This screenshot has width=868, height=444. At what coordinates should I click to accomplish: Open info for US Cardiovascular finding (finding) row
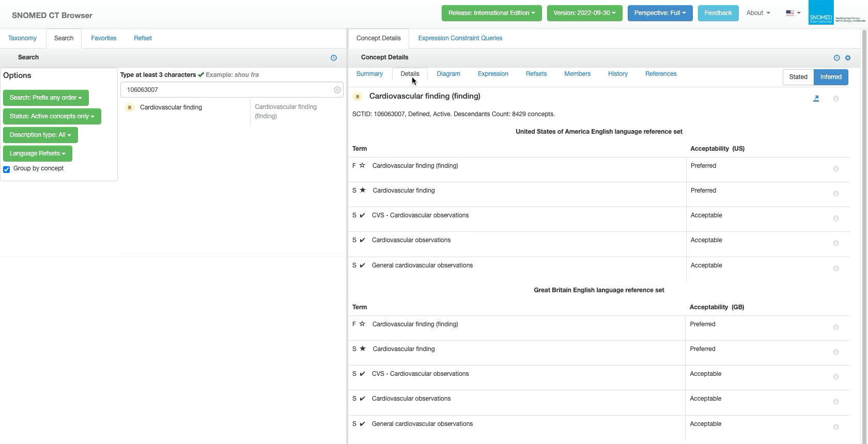836,169
